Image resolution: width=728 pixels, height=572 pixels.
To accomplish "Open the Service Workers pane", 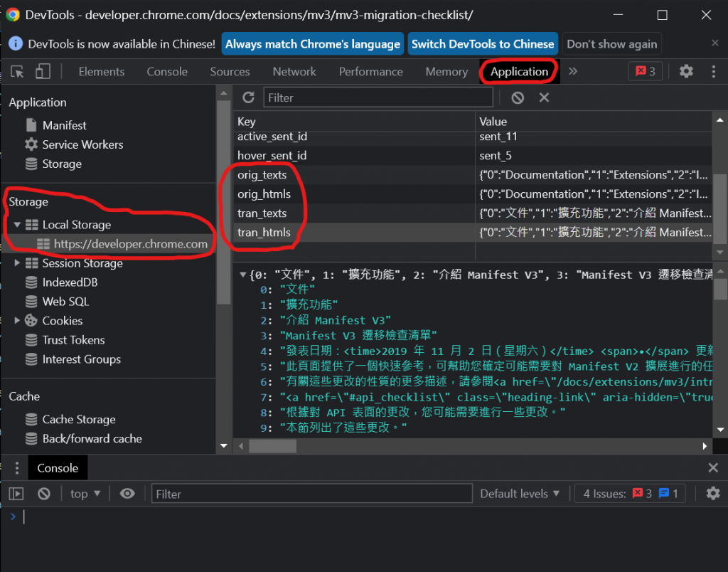I will pyautogui.click(x=82, y=144).
